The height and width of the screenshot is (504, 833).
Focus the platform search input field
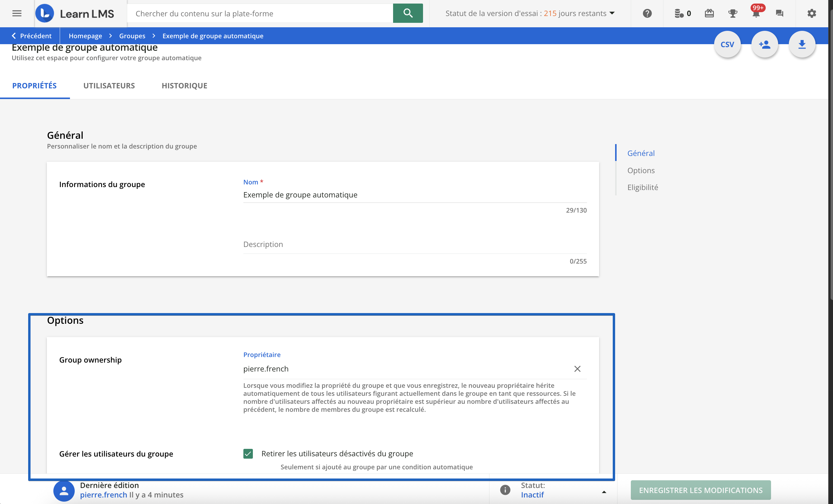(x=260, y=14)
